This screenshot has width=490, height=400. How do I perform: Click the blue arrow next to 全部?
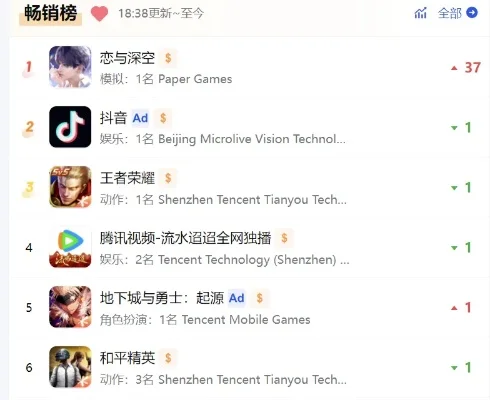pos(472,13)
